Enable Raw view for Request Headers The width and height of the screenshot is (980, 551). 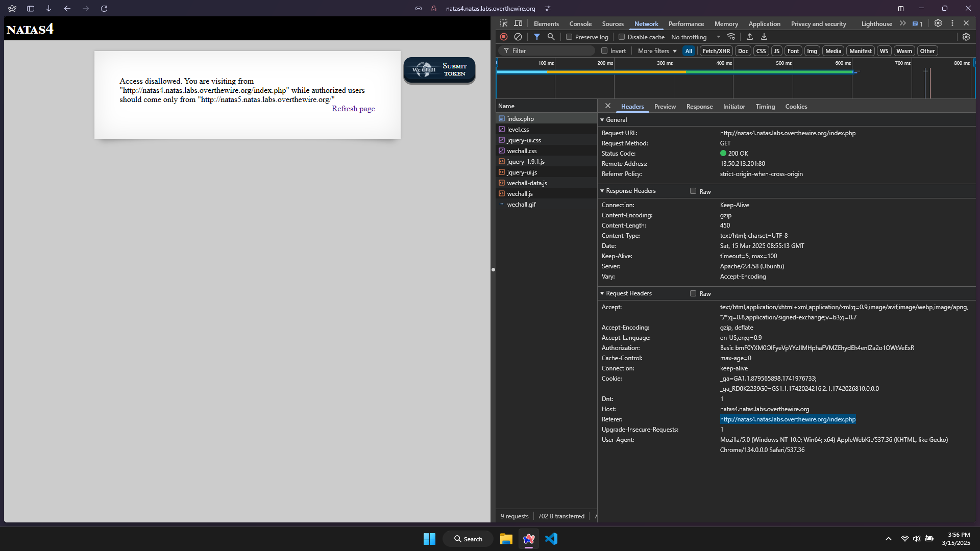[x=693, y=293]
